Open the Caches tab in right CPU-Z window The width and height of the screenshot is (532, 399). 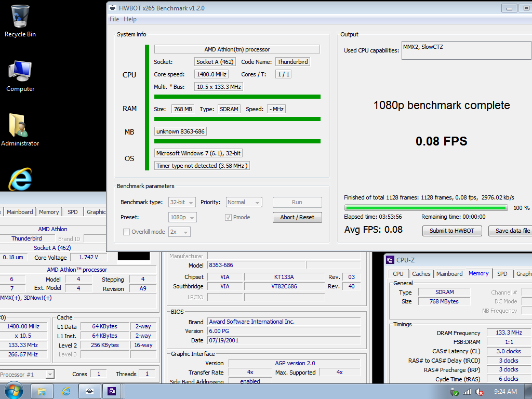click(421, 274)
